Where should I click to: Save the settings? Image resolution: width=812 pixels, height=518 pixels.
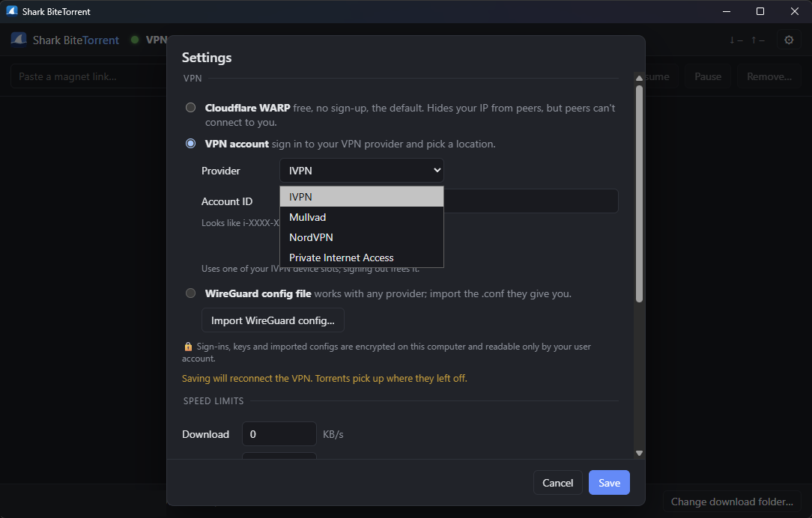point(609,482)
